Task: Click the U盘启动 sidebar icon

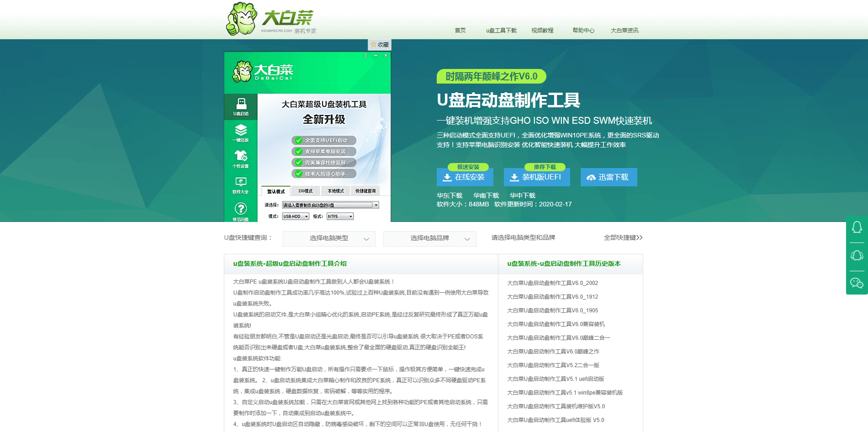Action: [x=241, y=107]
